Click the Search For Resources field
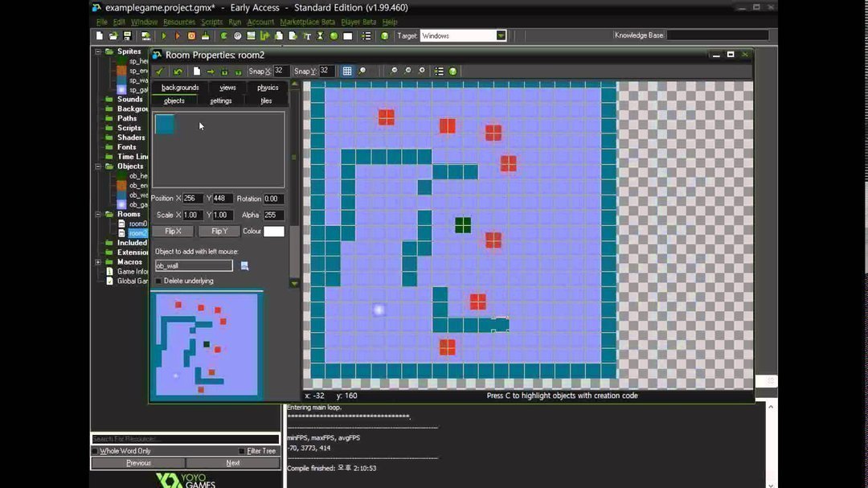 pyautogui.click(x=186, y=439)
